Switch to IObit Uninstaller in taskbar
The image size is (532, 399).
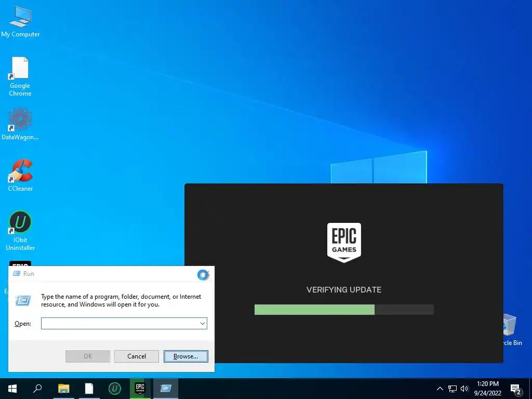click(115, 389)
